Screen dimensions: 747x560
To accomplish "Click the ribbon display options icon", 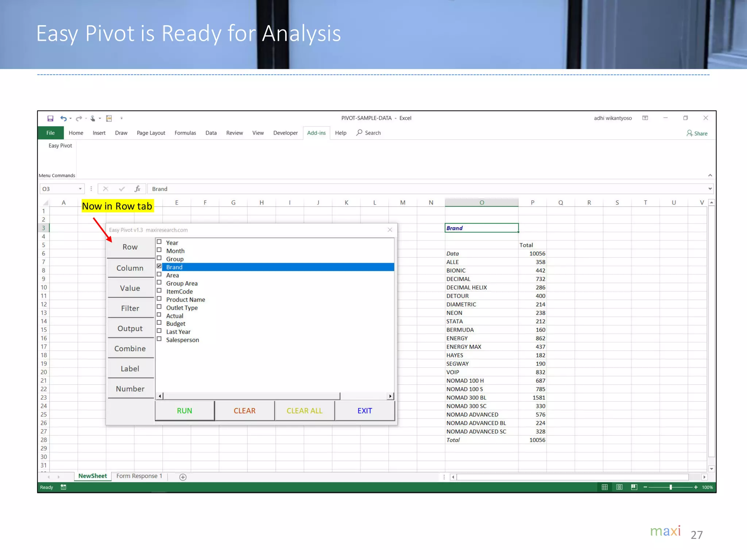I will 645,118.
